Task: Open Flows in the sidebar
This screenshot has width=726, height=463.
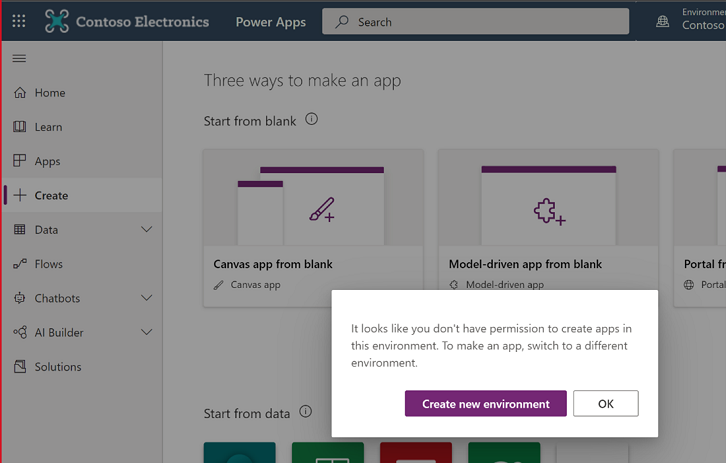Action: pos(82,264)
